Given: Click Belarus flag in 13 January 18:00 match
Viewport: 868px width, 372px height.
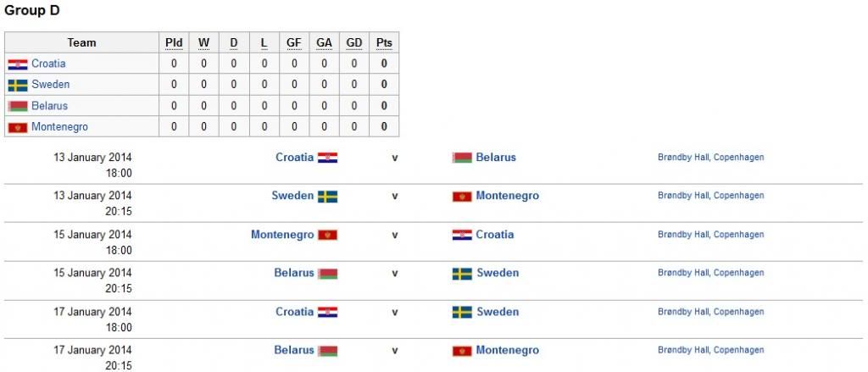Looking at the screenshot, I should click(462, 158).
